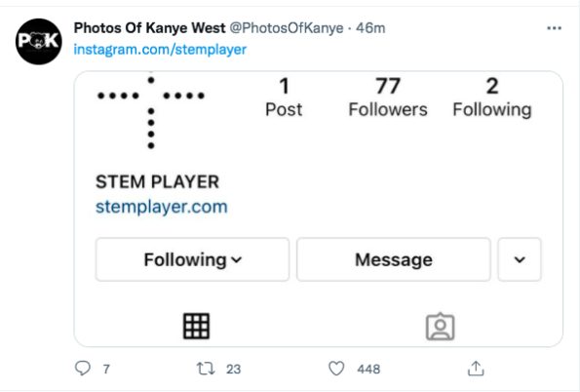Screen dimensions: 580x392
Task: Switch to the tagged photos tab icon
Action: [x=441, y=327]
